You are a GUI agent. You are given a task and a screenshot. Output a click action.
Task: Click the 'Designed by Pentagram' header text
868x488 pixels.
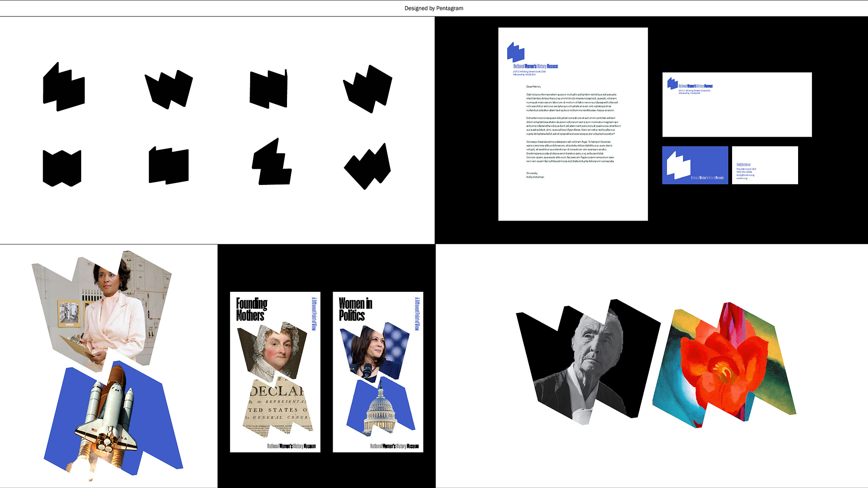434,8
